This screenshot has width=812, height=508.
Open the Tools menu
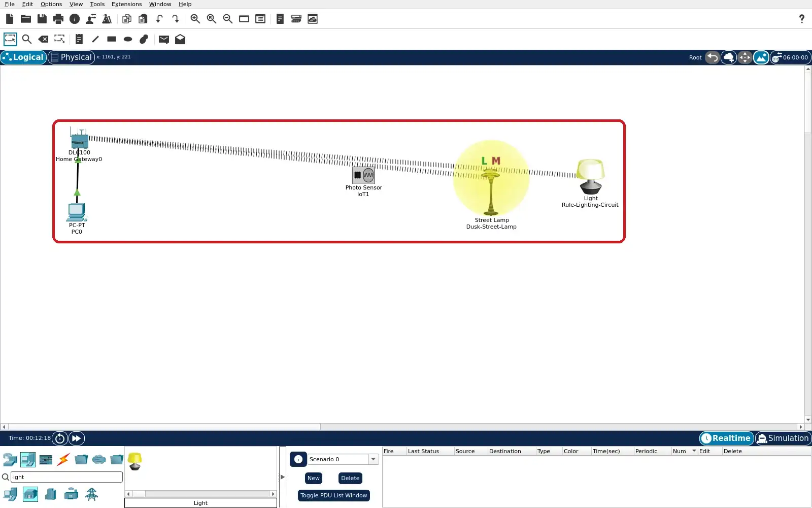pos(97,4)
